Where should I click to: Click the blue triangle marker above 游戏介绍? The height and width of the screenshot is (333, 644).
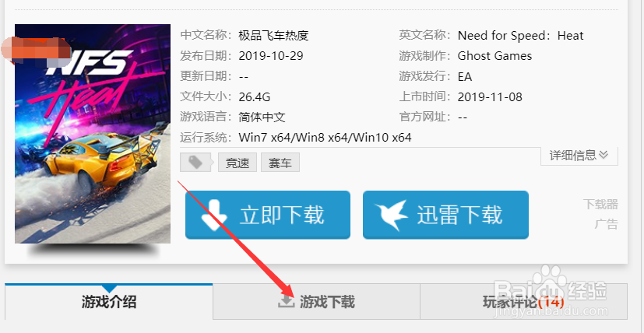(x=109, y=288)
